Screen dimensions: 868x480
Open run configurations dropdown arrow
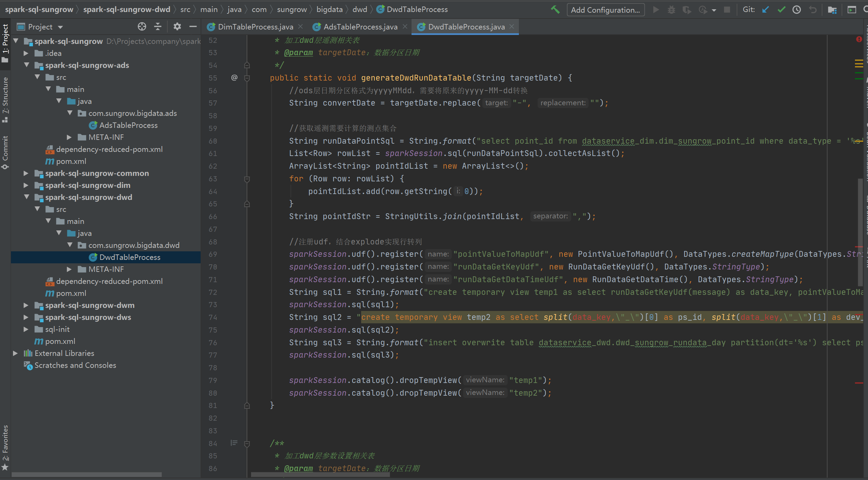[x=714, y=10]
